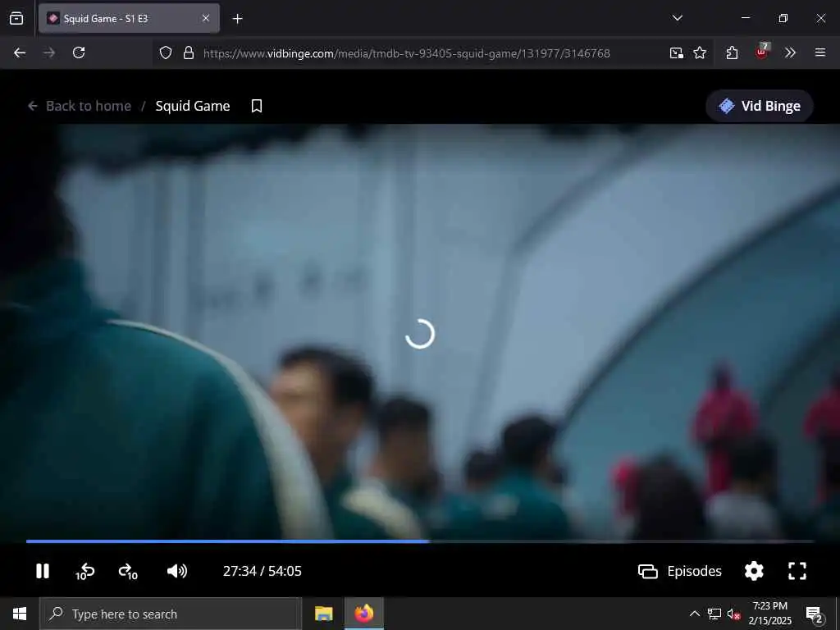The image size is (840, 630).
Task: Open a new browser tab
Action: point(237,19)
